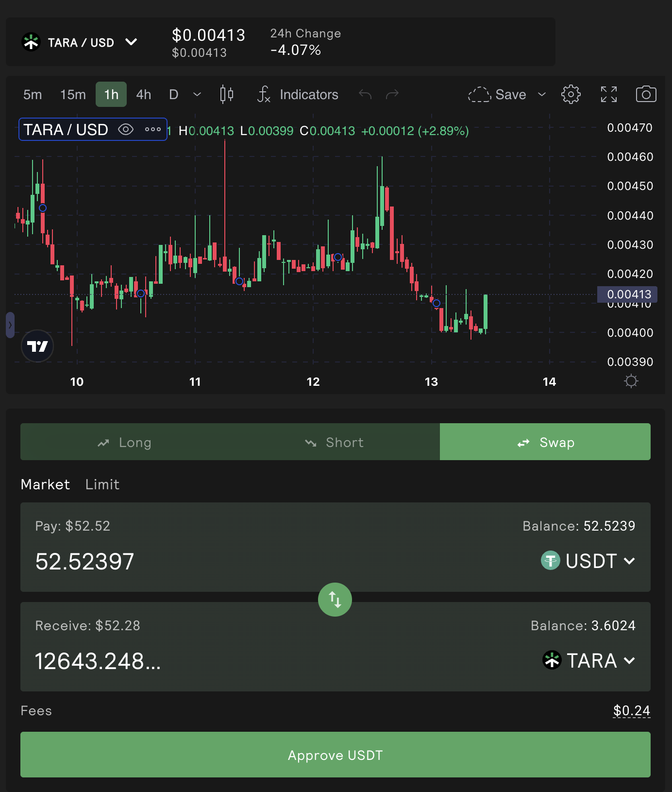Viewport: 672px width, 792px height.
Task: Select the 1h timeframe
Action: tap(111, 94)
